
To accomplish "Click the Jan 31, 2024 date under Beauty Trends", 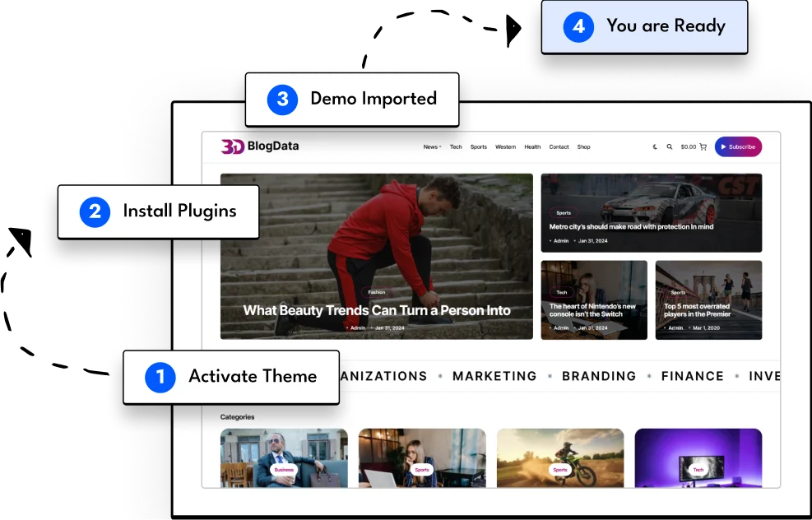I will pos(389,327).
